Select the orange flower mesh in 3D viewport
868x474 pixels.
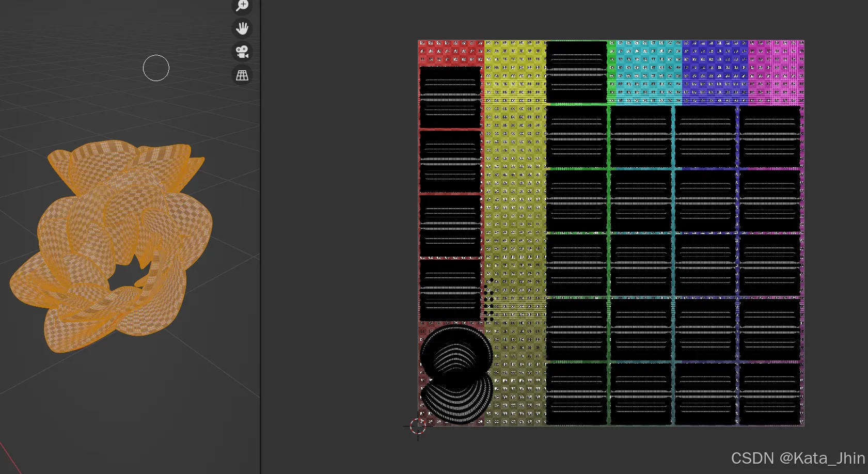click(x=114, y=243)
